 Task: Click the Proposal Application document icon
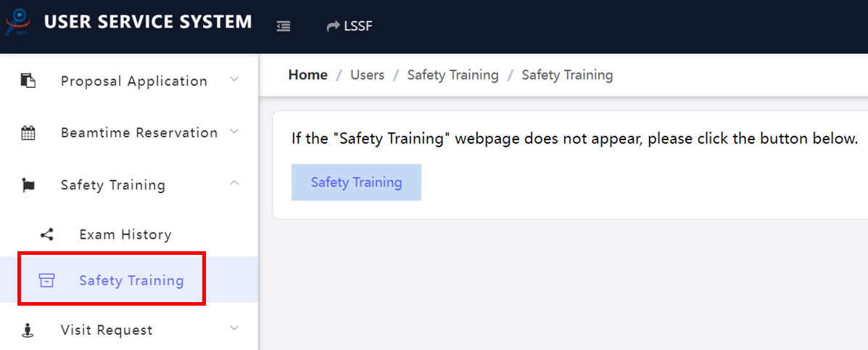[x=28, y=81]
